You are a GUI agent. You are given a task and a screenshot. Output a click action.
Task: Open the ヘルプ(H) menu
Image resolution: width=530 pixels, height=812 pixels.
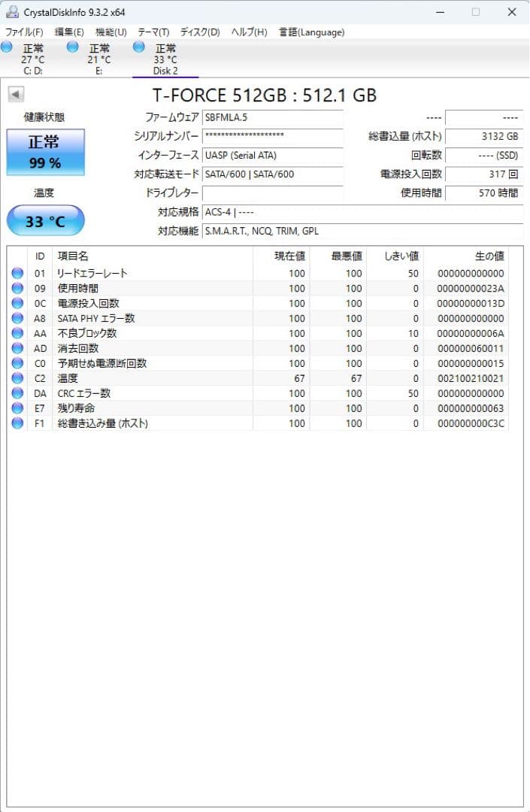coord(249,32)
